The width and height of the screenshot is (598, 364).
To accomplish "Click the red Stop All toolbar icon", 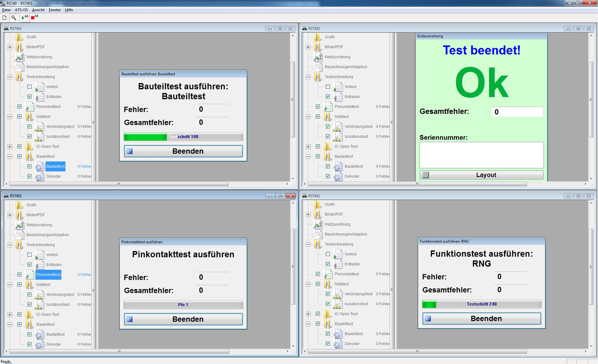I will [x=35, y=17].
